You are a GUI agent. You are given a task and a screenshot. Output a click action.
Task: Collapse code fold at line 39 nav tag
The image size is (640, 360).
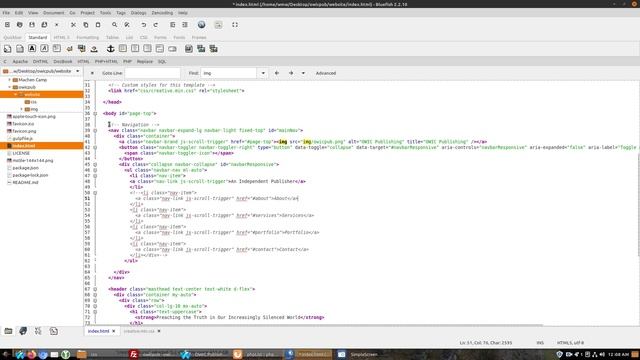click(95, 131)
